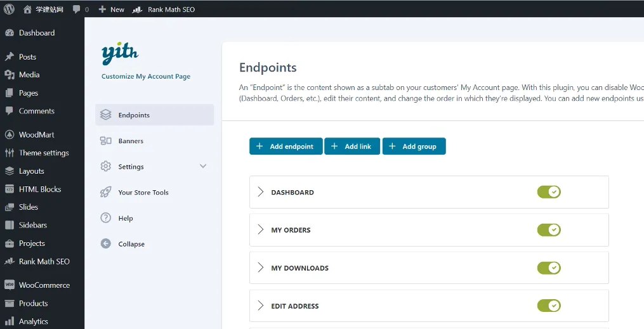Open the Analytics label in sidebar

(x=33, y=321)
